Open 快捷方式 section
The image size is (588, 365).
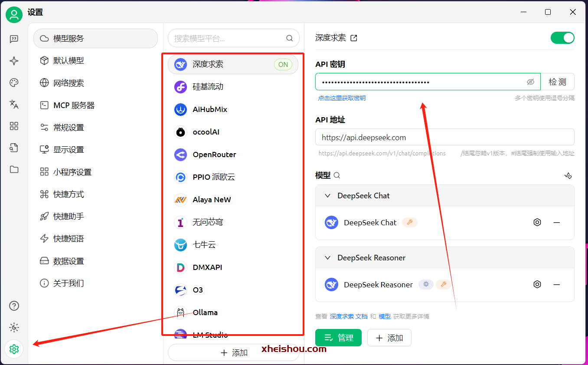pos(95,194)
